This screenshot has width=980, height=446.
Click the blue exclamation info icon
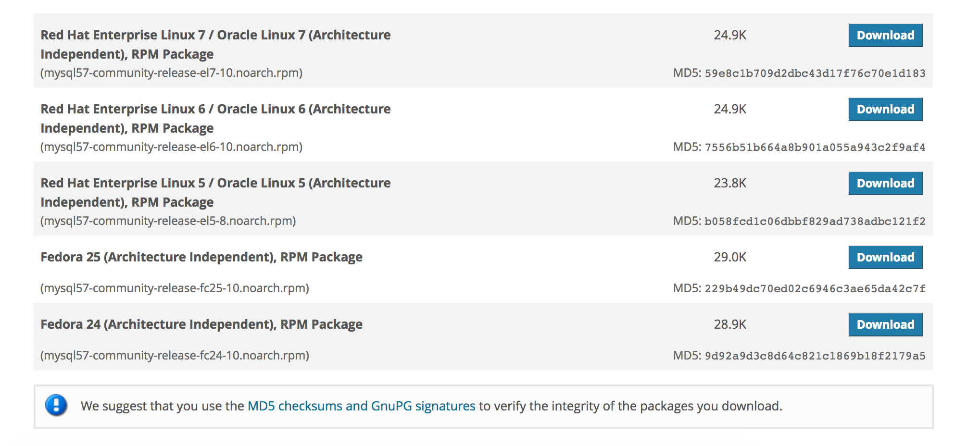[x=56, y=405]
